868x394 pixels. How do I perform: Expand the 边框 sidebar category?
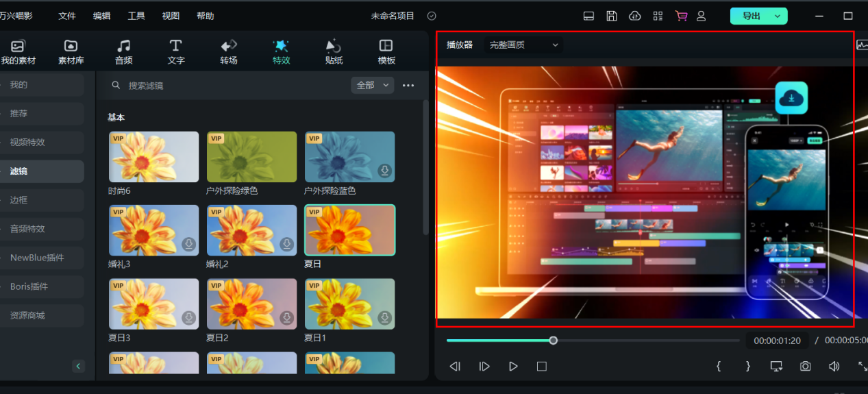42,200
